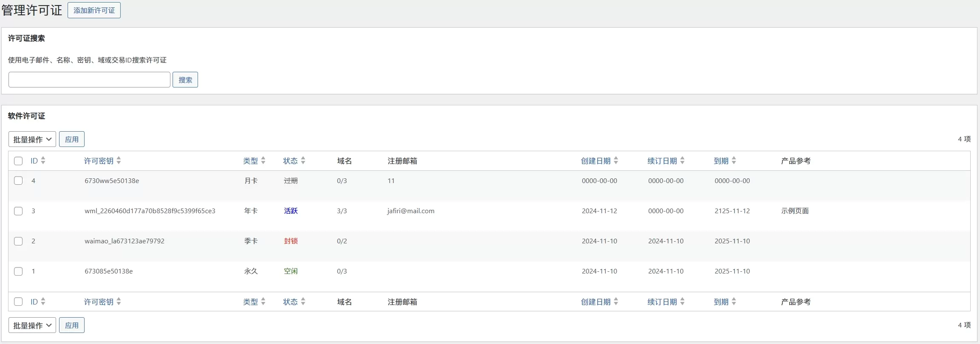Click the bottom 应用 button
This screenshot has height=344, width=980.
click(x=72, y=325)
